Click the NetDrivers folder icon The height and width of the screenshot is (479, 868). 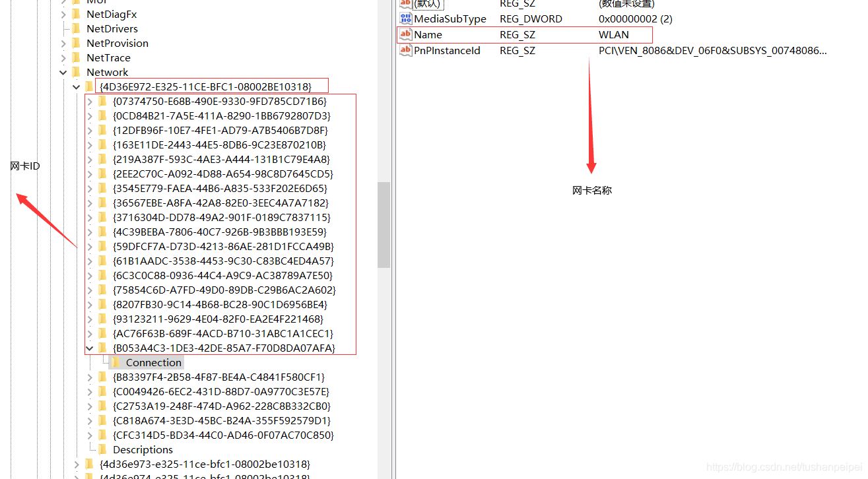(x=76, y=29)
